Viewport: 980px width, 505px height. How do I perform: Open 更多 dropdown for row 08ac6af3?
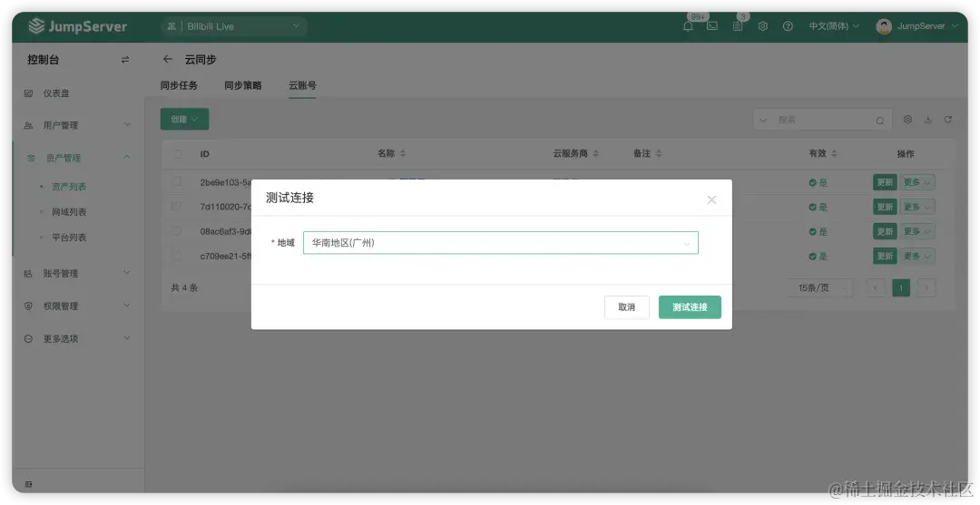916,231
